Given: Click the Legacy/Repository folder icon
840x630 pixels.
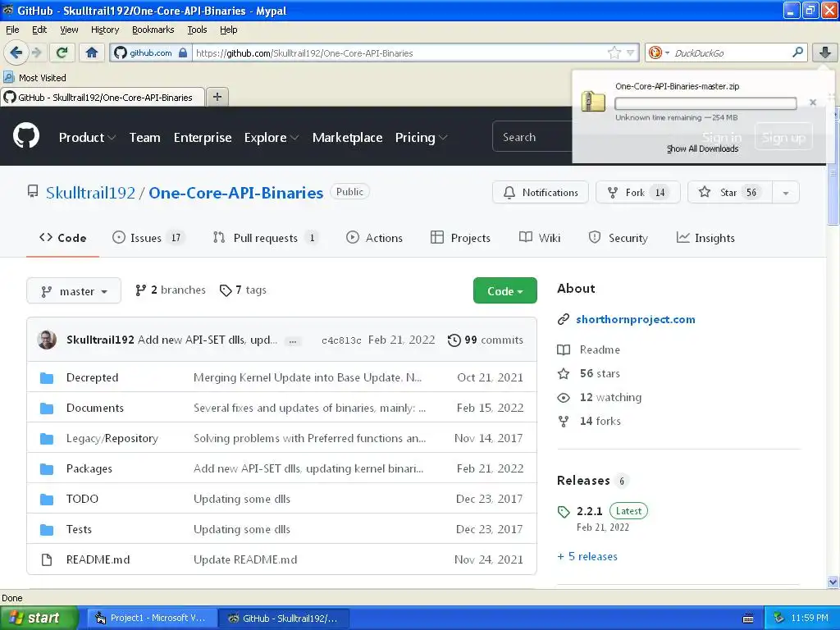Looking at the screenshot, I should pos(47,439).
